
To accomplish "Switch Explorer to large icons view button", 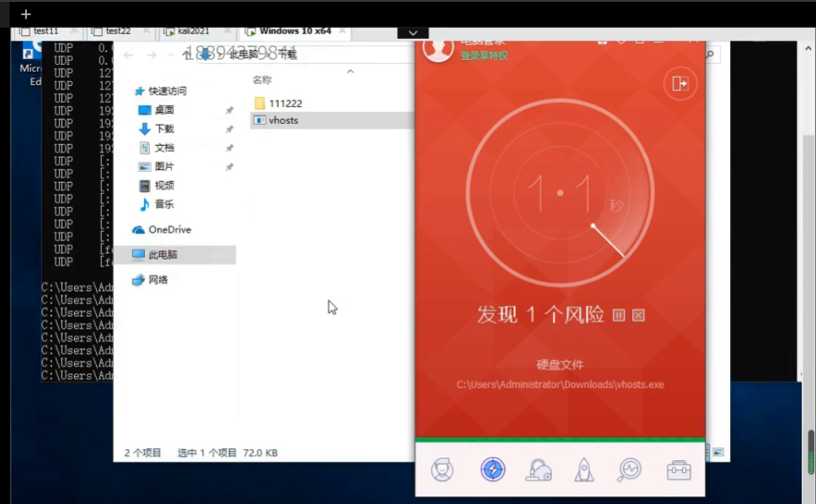I will 718,452.
